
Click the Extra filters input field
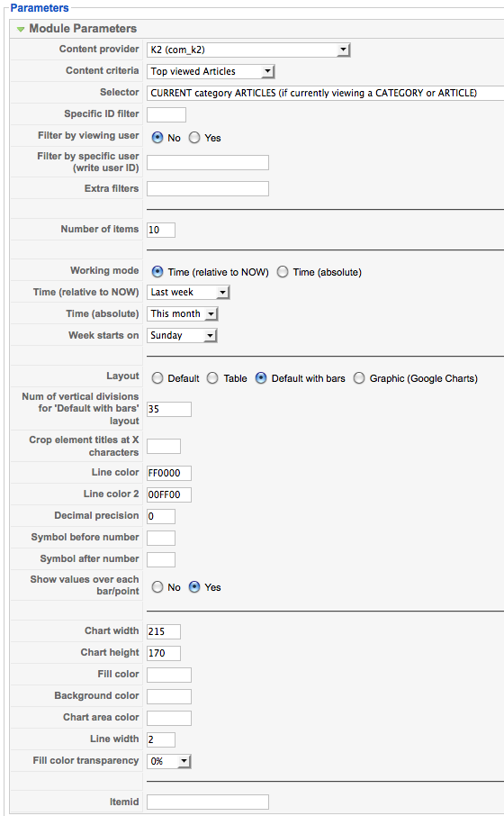[x=208, y=188]
